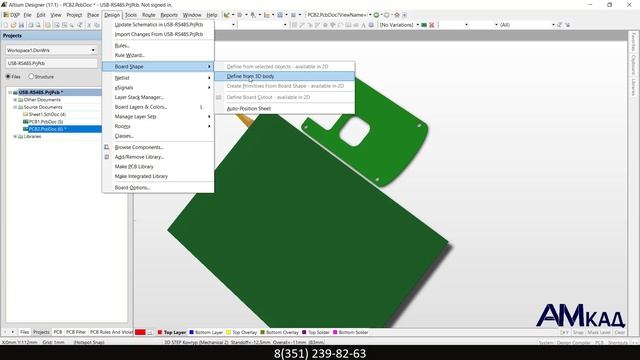Open the Rooms submenu

pyautogui.click(x=158, y=126)
